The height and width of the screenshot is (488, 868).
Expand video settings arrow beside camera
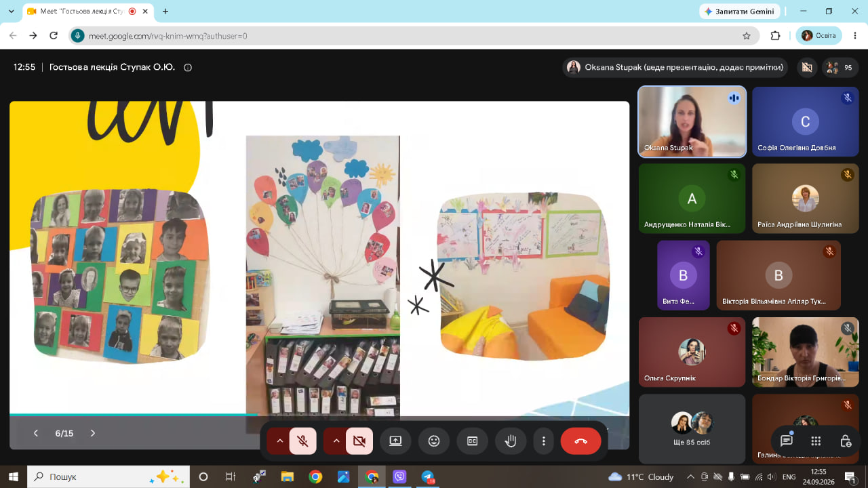335,441
